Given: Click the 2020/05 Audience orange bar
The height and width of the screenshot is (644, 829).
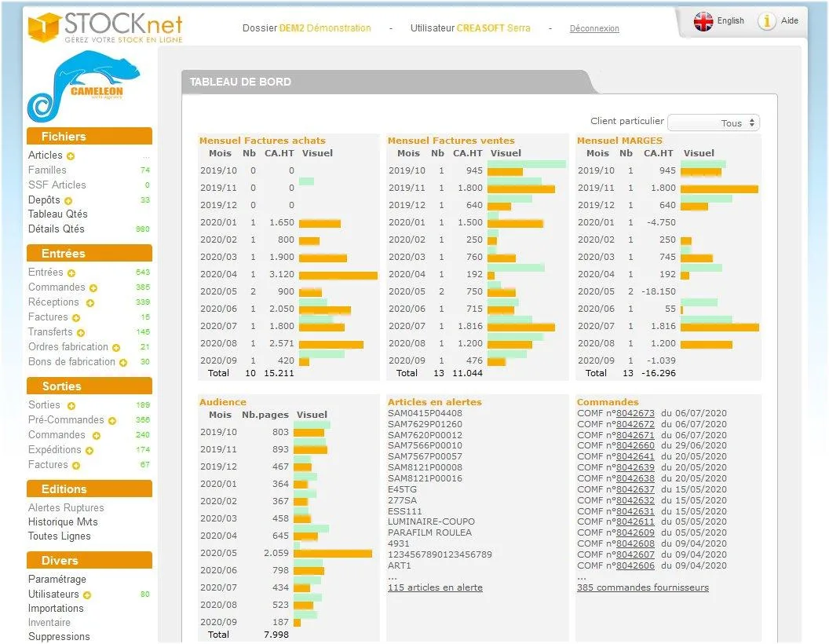Looking at the screenshot, I should 333,554.
